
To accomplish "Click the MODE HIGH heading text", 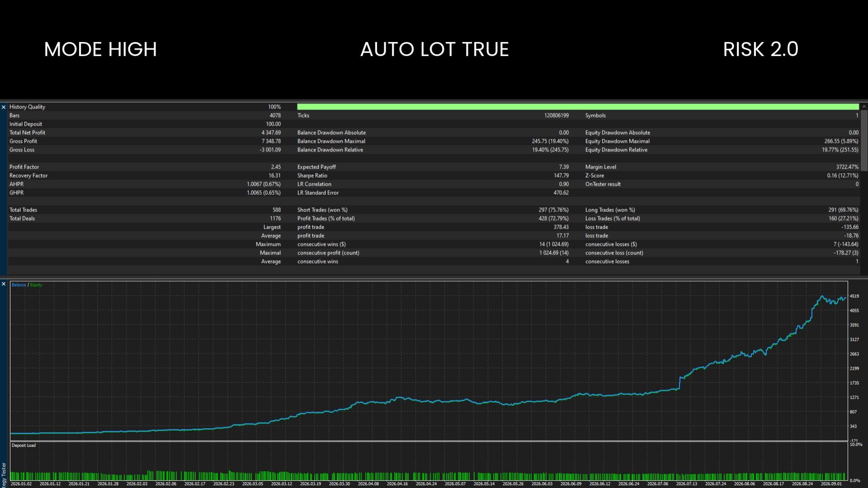I will tap(100, 49).
